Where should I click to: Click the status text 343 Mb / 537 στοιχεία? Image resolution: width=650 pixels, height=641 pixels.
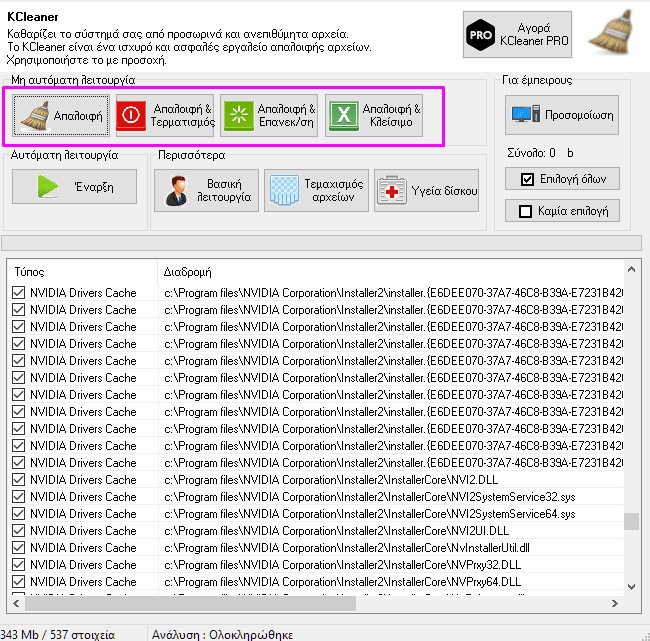58,634
